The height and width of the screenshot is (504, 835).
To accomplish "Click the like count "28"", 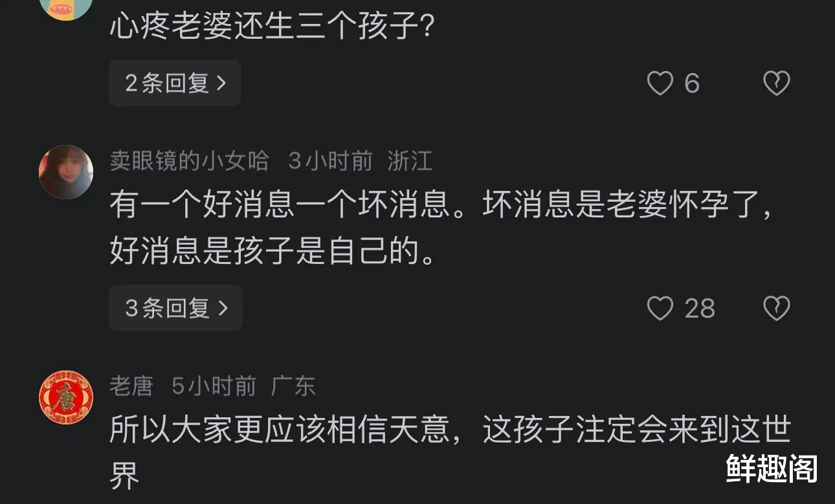I will point(700,309).
